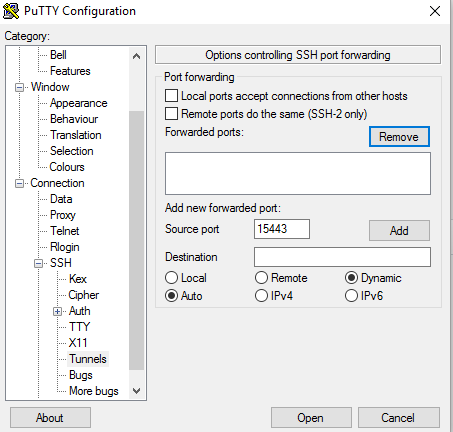Click the Destination input field
The height and width of the screenshot is (432, 453).
[342, 257]
